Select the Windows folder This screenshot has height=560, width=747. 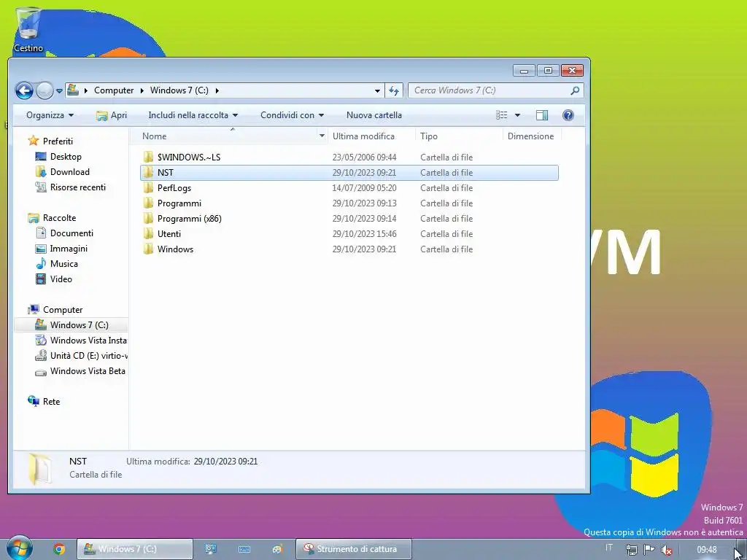click(x=175, y=249)
